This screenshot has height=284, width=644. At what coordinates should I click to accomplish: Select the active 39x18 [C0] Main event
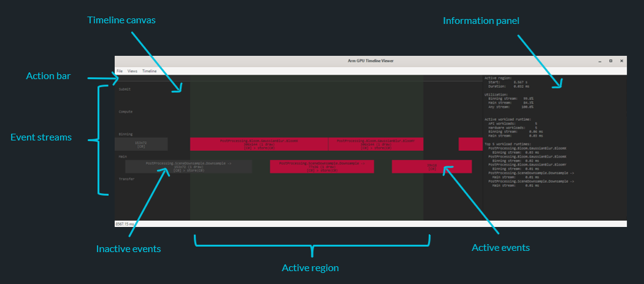[432, 166]
